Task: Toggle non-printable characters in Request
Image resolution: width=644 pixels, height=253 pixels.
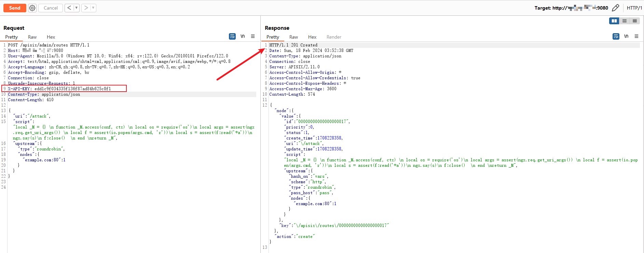Action: click(x=243, y=36)
